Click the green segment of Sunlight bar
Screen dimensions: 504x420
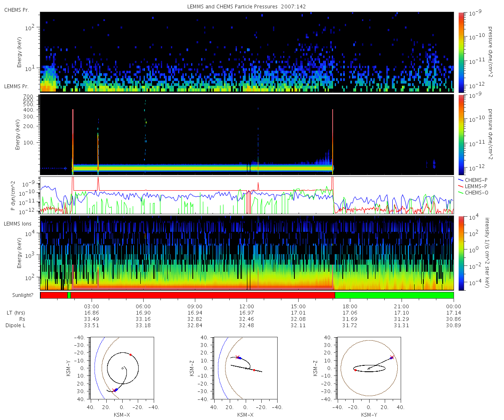[394, 295]
